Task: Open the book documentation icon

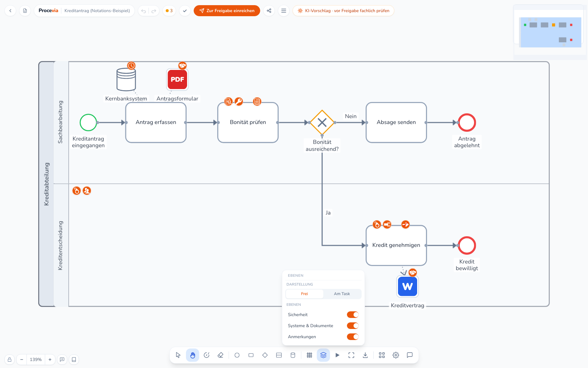Action: tap(74, 360)
